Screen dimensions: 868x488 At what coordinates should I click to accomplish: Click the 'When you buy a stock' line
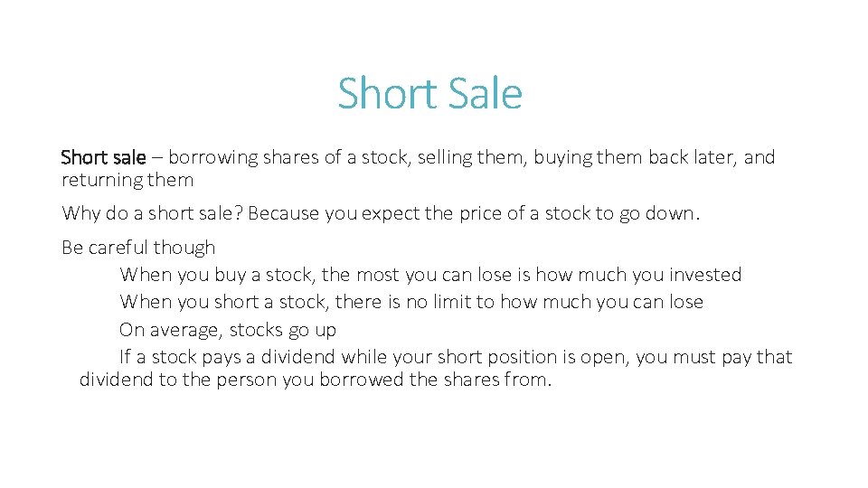click(x=217, y=275)
